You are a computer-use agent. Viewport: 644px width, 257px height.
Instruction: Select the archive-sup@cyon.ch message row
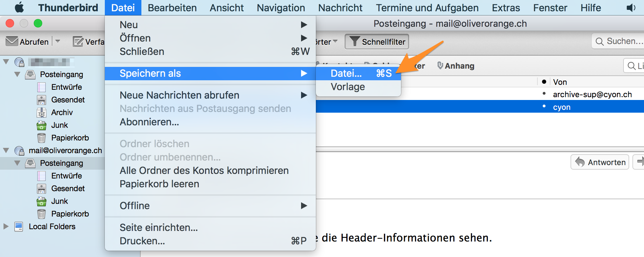coord(480,94)
